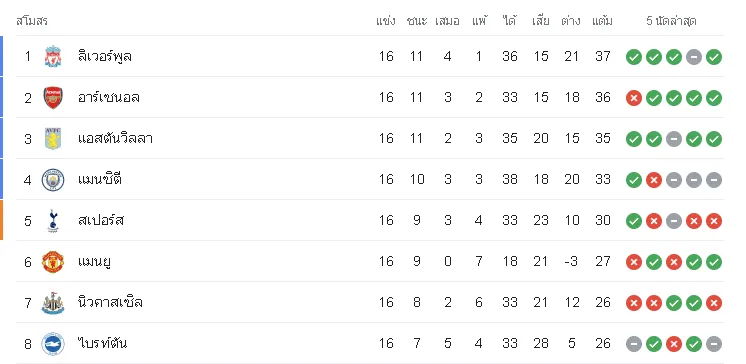Click the Newcastle United club crest
This screenshot has width=746, height=364.
[53, 303]
